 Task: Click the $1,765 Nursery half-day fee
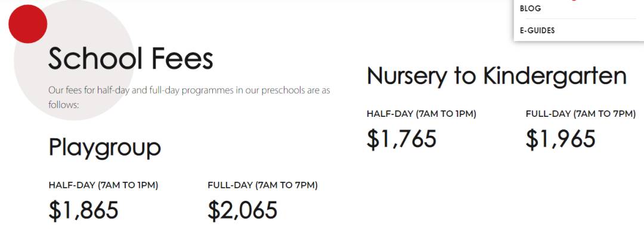coord(402,139)
